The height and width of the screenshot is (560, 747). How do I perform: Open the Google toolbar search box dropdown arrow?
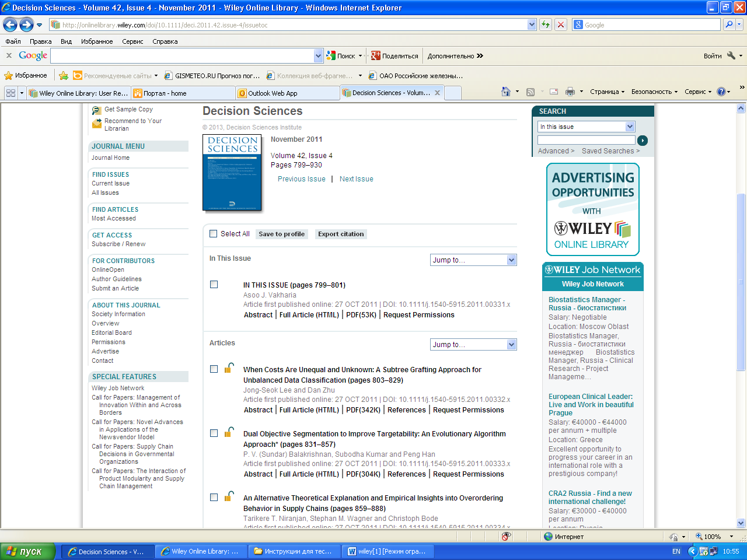click(x=318, y=56)
